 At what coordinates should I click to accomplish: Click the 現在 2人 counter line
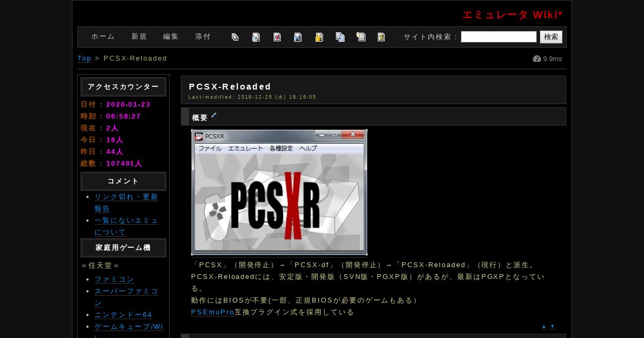point(100,128)
